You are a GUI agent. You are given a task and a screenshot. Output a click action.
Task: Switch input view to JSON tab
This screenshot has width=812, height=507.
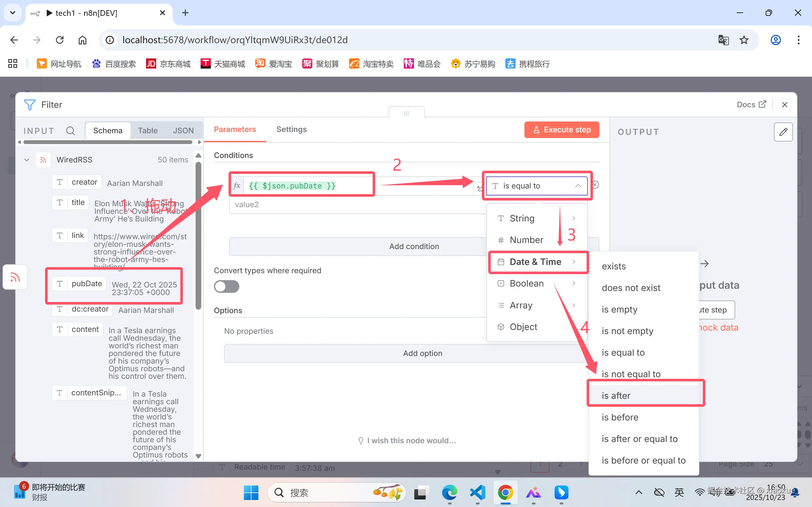point(183,131)
